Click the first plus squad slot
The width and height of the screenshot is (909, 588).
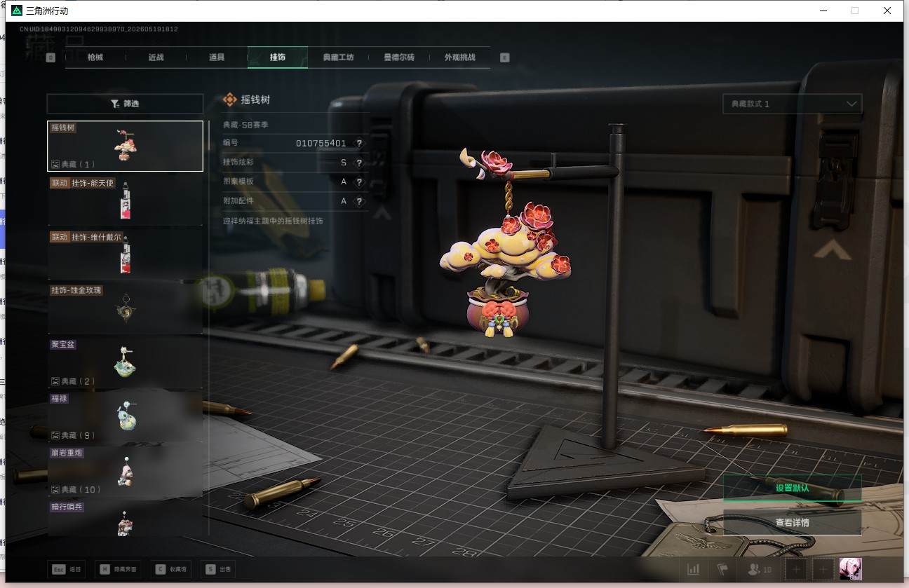(x=795, y=570)
